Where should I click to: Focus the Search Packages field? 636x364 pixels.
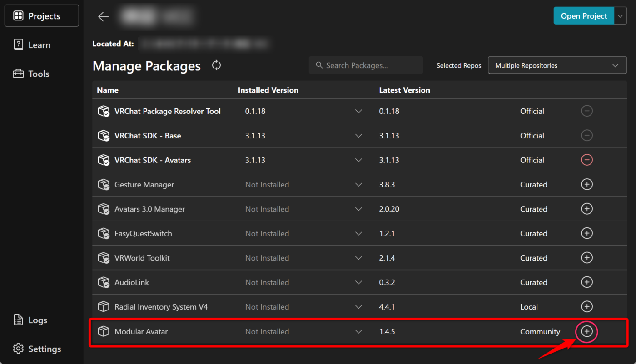click(x=366, y=65)
